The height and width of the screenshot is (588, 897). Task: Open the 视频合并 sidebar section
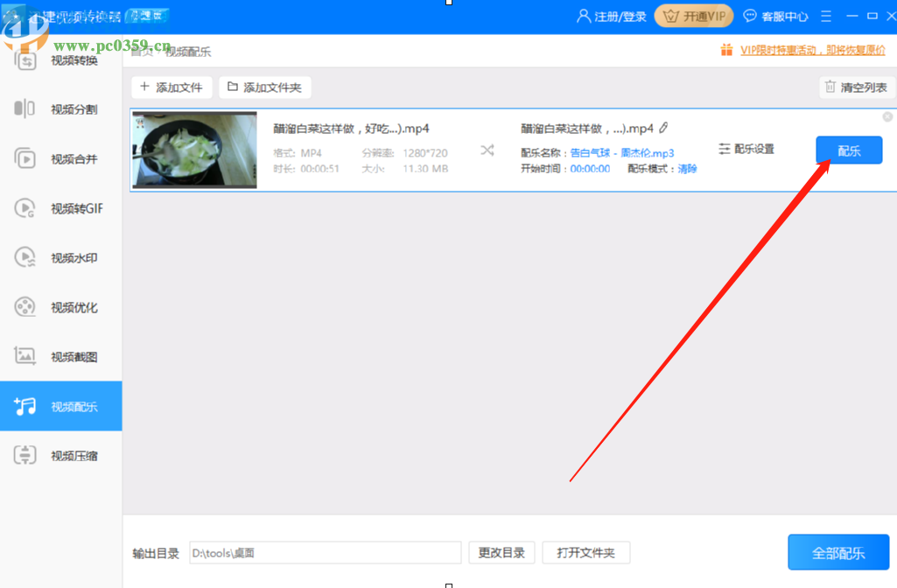point(60,159)
